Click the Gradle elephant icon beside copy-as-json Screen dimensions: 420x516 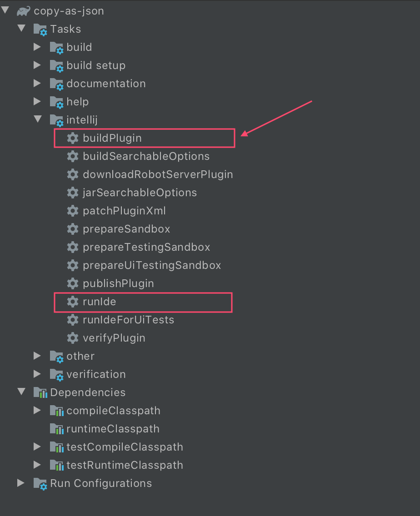coord(24,11)
